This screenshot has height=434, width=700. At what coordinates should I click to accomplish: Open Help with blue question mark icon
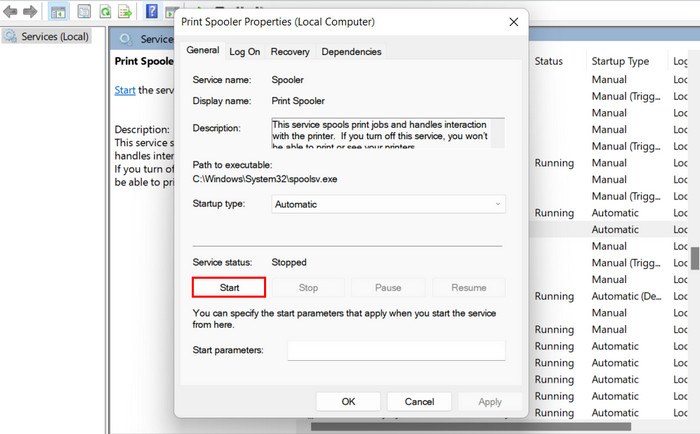152,11
